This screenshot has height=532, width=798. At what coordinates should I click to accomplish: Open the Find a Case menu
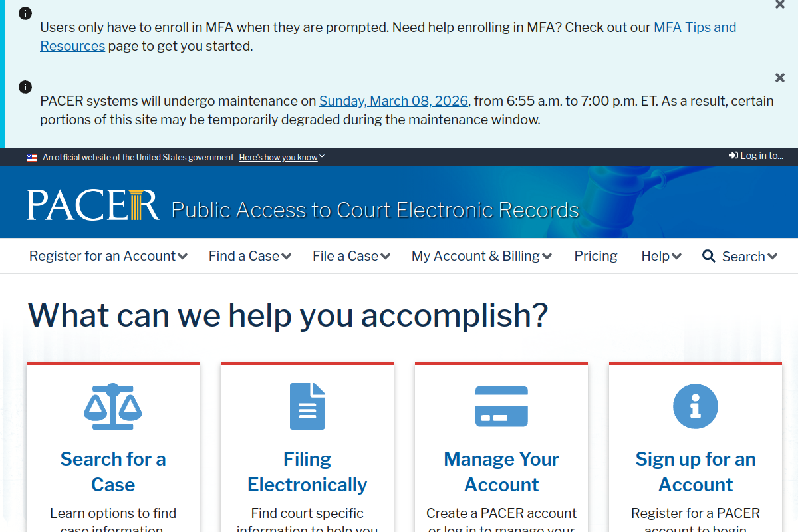pos(250,256)
